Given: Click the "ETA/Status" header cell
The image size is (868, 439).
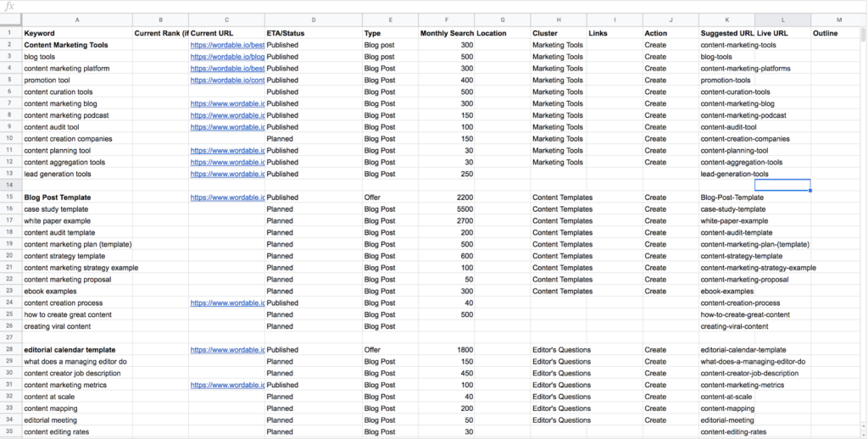Looking at the screenshot, I should click(314, 33).
